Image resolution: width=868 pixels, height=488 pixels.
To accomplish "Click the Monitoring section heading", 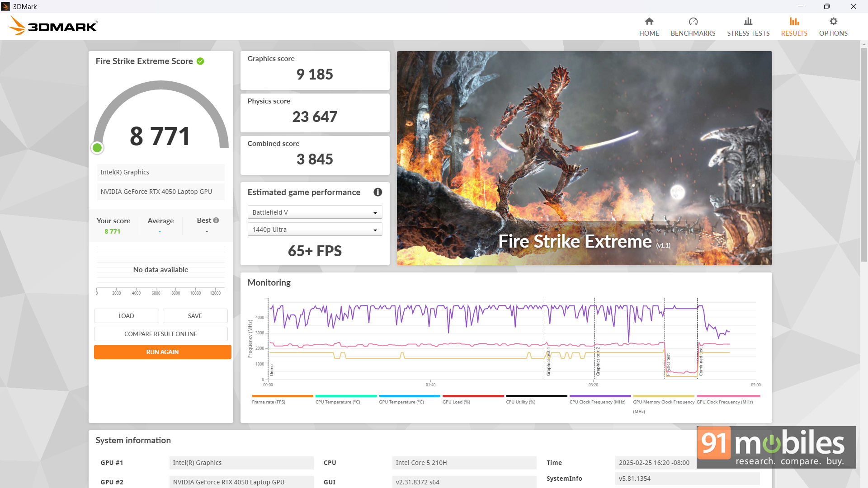I will 269,282.
